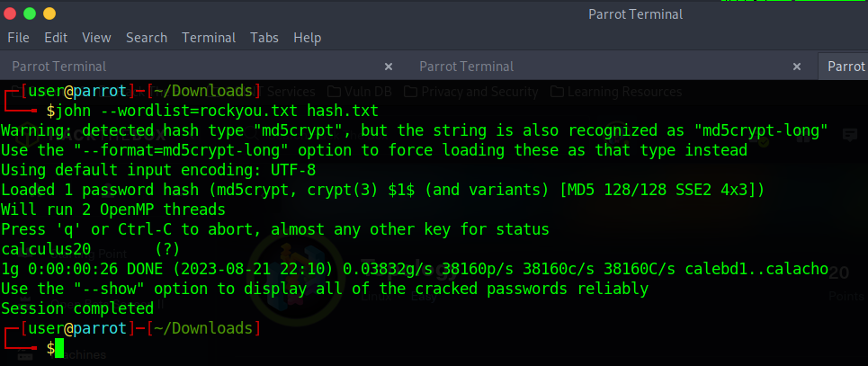868x366 pixels.
Task: Open the View menu
Action: pos(96,38)
